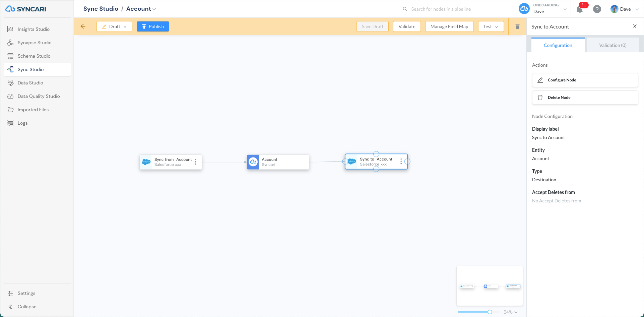Open Insights Studio from sidebar
Screen dimensions: 644x317
(x=37, y=29)
